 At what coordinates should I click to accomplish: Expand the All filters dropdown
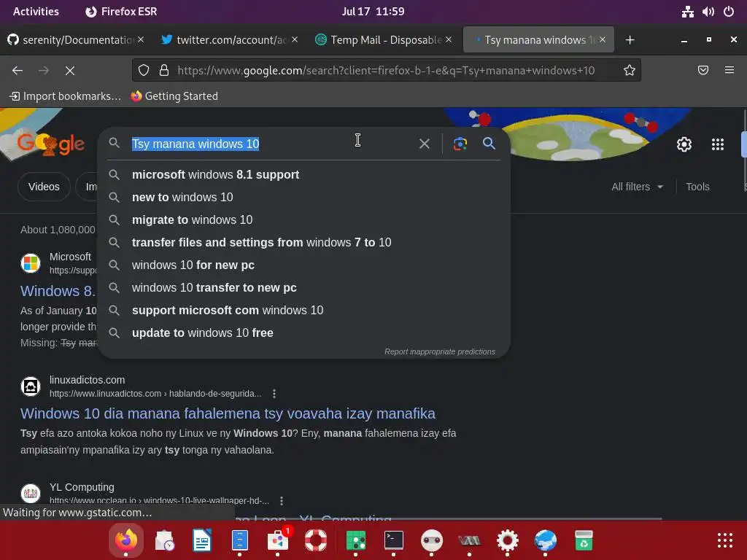[x=637, y=187]
